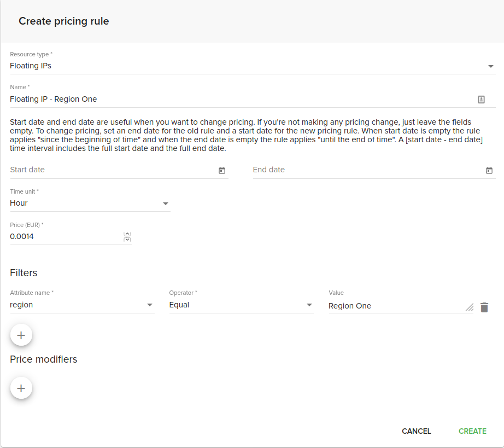Increase the Price value with up arrow
This screenshot has width=504, height=448.
127,235
